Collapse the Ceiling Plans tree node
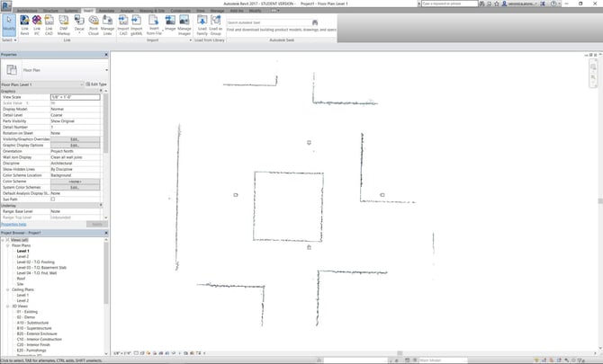Image resolution: width=603 pixels, height=364 pixels. click(x=9, y=289)
